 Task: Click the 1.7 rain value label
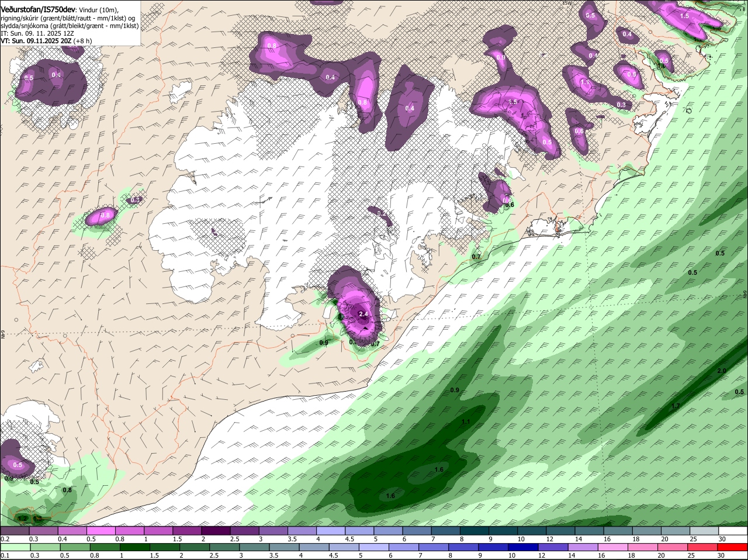click(x=676, y=406)
